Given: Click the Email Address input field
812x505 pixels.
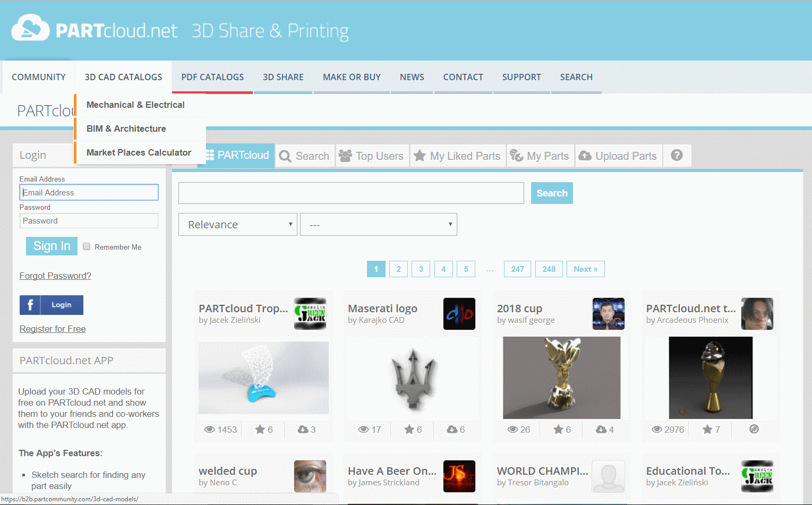Looking at the screenshot, I should point(89,193).
